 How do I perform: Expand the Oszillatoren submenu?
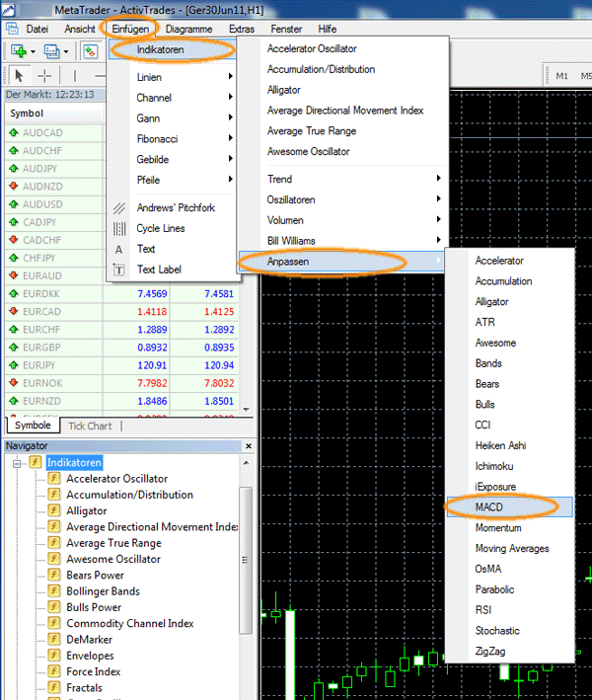(342, 199)
